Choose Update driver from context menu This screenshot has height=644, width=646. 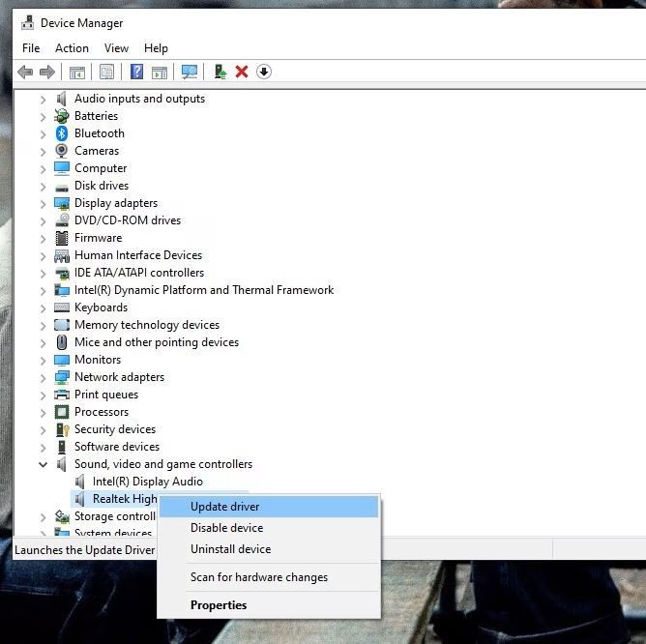click(x=269, y=507)
